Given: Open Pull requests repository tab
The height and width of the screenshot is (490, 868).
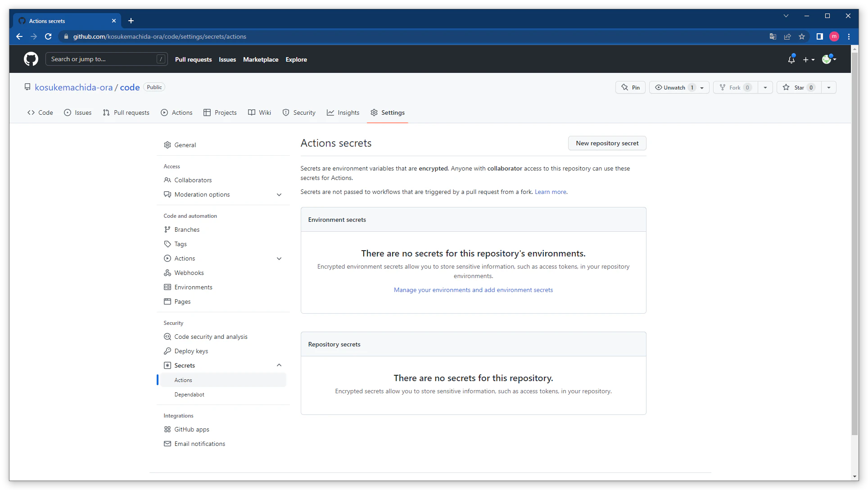Looking at the screenshot, I should [126, 112].
